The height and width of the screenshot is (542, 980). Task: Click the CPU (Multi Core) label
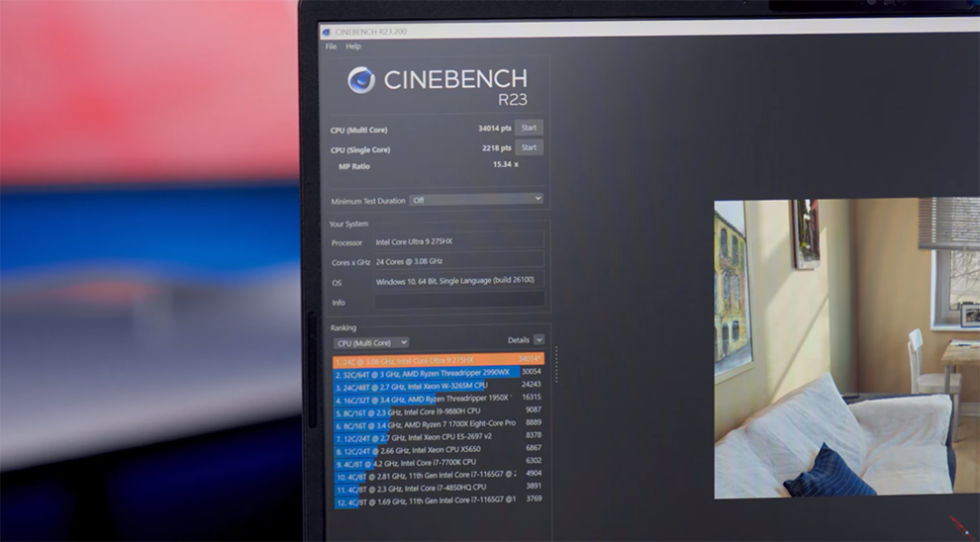tap(358, 130)
